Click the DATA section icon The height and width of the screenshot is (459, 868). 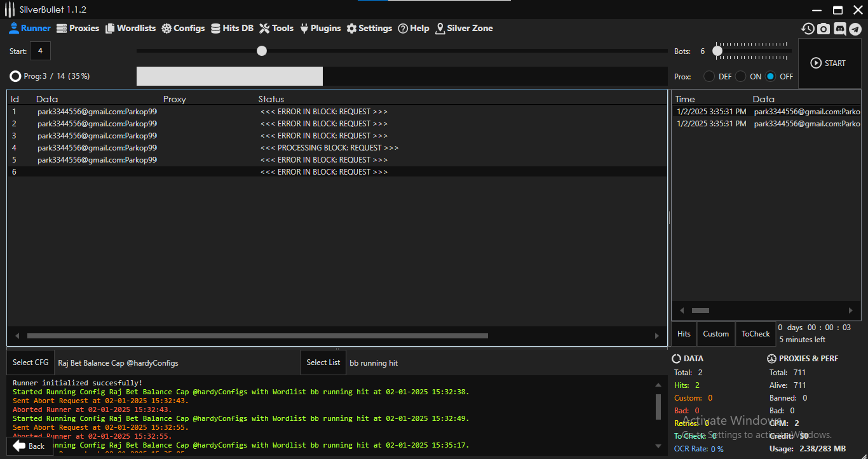tap(677, 359)
